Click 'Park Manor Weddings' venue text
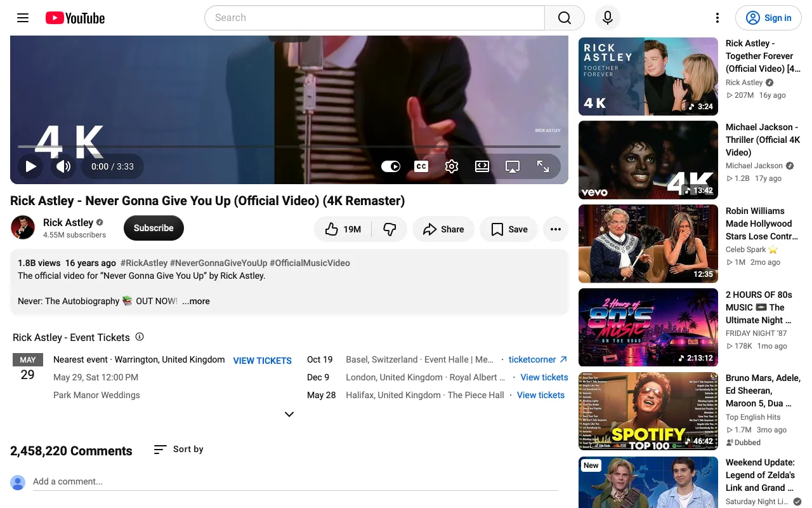Image resolution: width=812 pixels, height=508 pixels. coord(96,395)
